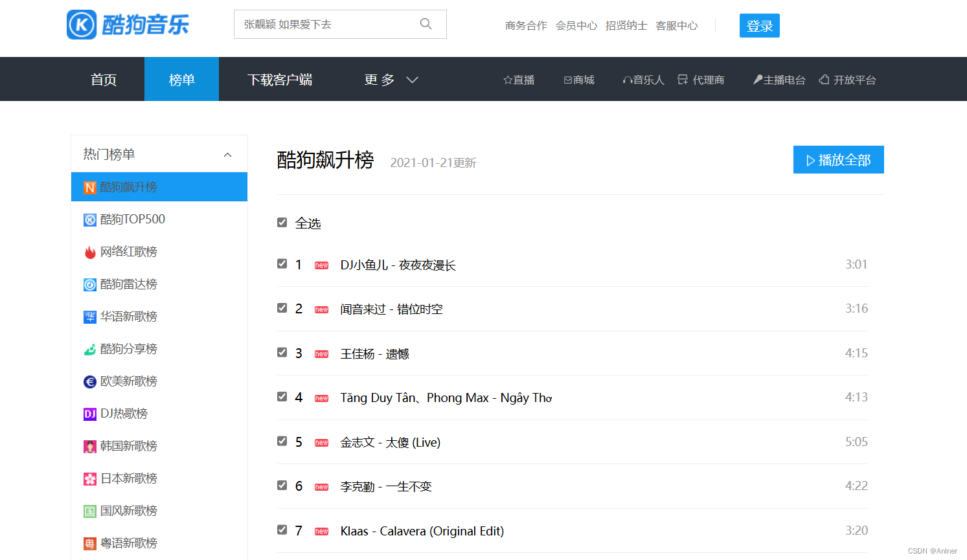Viewport: 967px width, 560px height.
Task: Click the new badge on song 4
Action: [321, 398]
